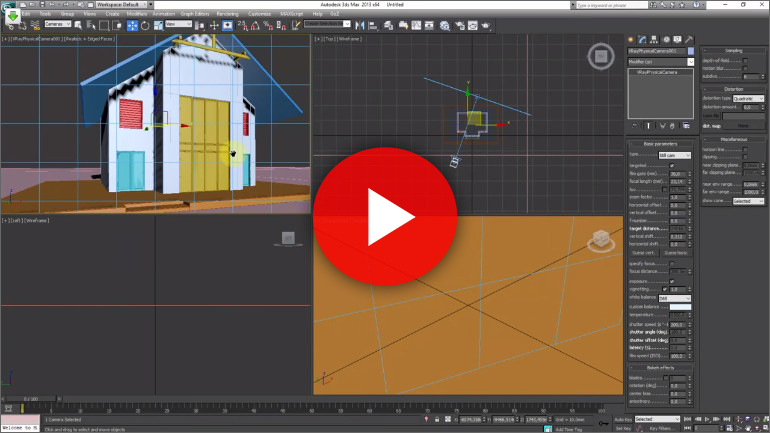Open camera type dropdown showing Still cam
The image size is (770, 433).
[675, 156]
